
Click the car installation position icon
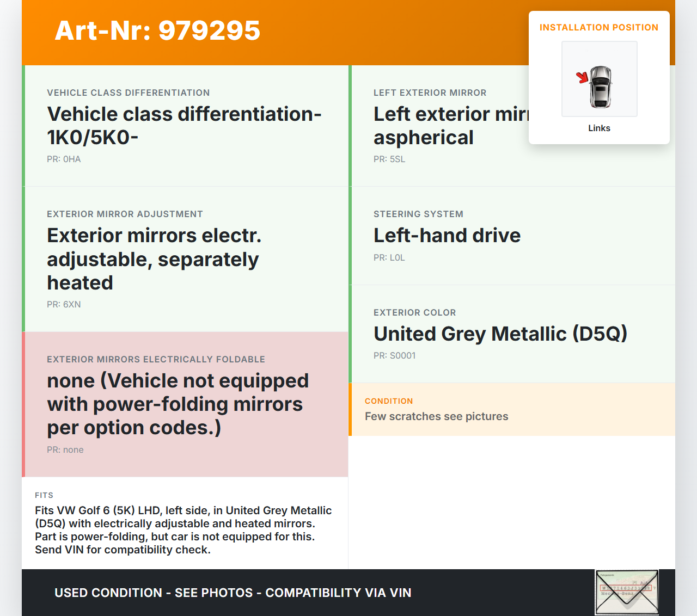point(599,79)
